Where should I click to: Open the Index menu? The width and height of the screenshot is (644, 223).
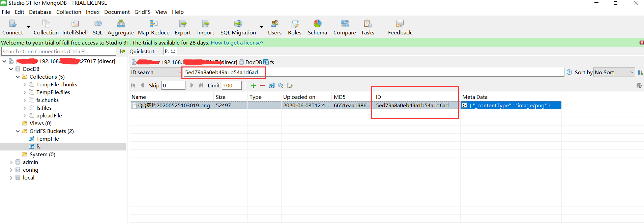point(93,12)
